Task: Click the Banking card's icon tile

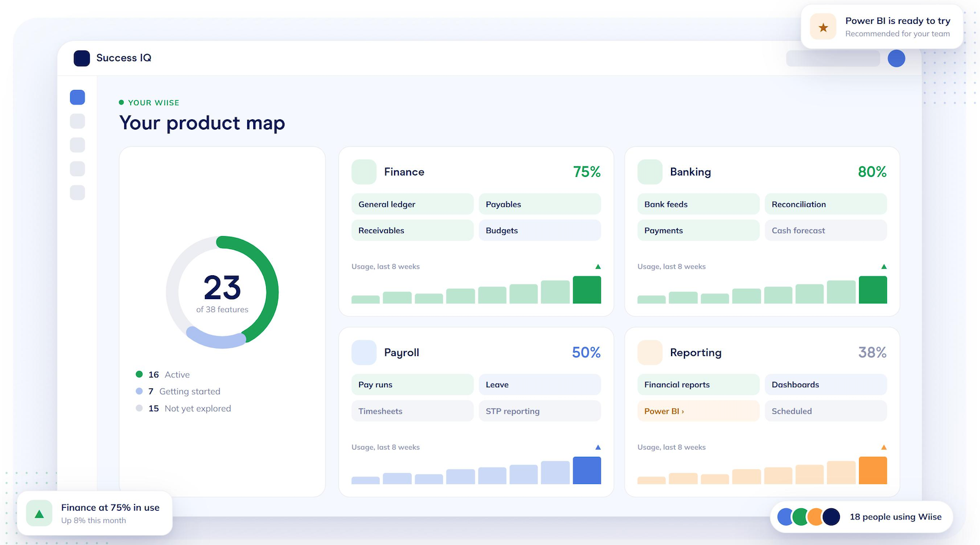Action: click(x=650, y=172)
